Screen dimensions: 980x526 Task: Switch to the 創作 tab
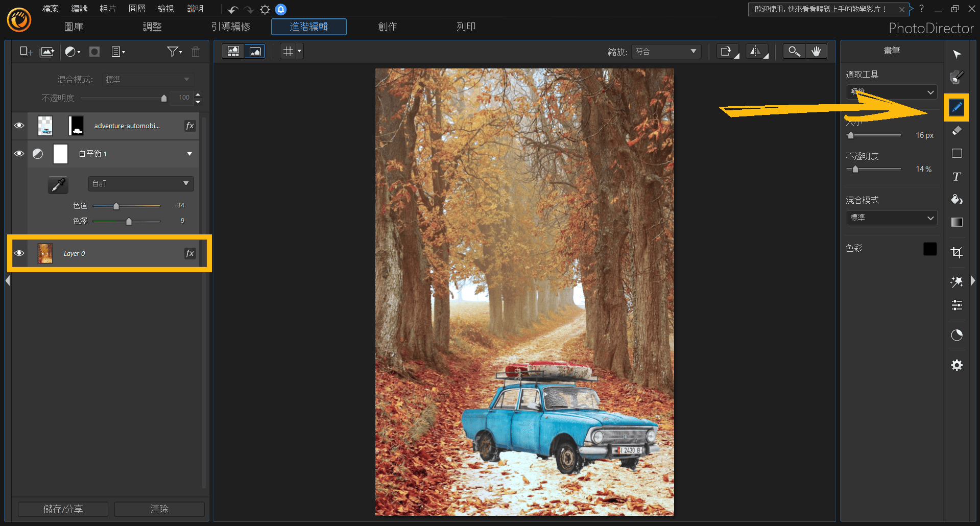(x=388, y=27)
